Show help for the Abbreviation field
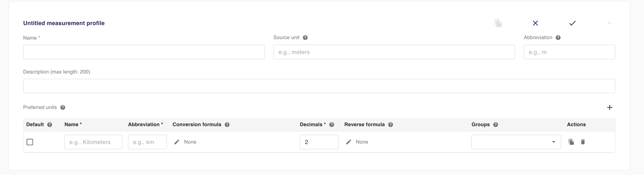Image resolution: width=644 pixels, height=175 pixels. [558, 38]
